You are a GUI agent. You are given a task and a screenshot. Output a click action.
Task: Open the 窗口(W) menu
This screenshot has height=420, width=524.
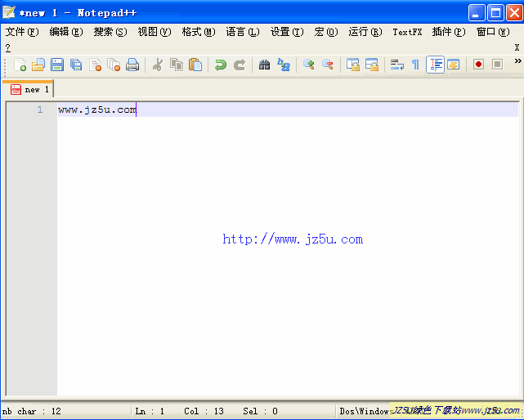pyautogui.click(x=493, y=32)
